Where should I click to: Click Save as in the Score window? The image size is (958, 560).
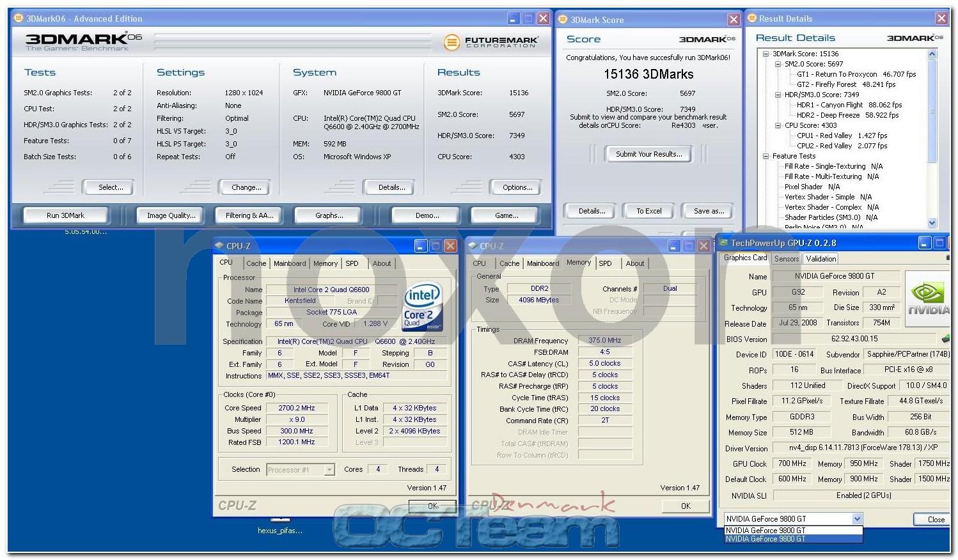tap(709, 211)
